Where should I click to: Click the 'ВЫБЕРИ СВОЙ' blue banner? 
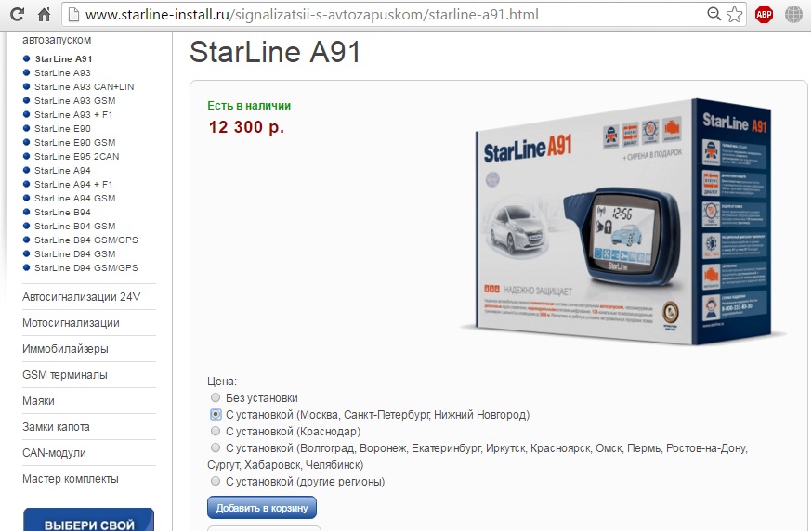click(88, 520)
